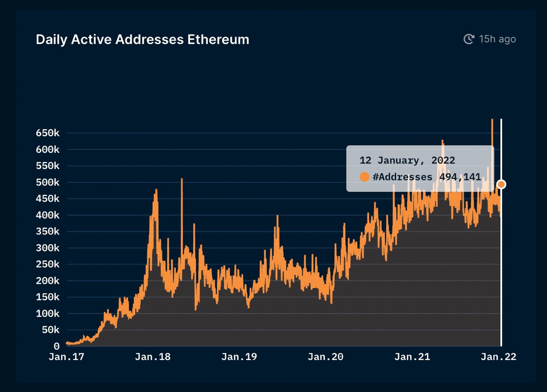Click the orange legend dot in tooltip
547x392 pixels.
[x=364, y=177]
